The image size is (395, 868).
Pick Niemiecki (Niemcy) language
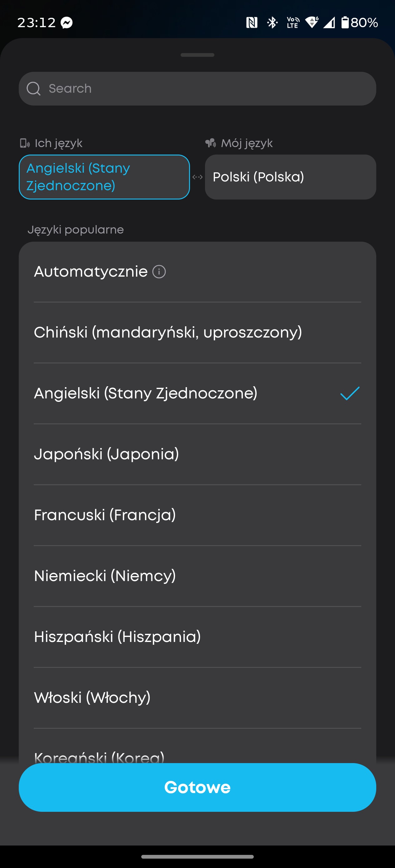(x=105, y=576)
